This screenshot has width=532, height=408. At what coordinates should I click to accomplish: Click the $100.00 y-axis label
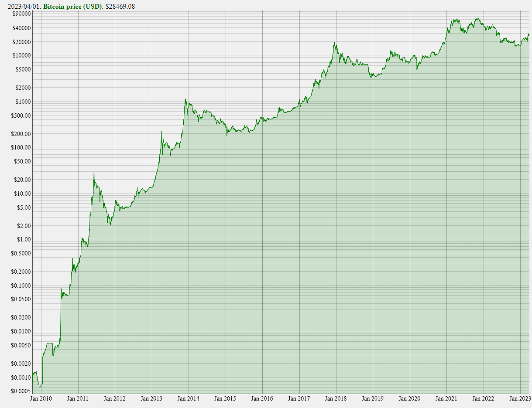(x=21, y=147)
